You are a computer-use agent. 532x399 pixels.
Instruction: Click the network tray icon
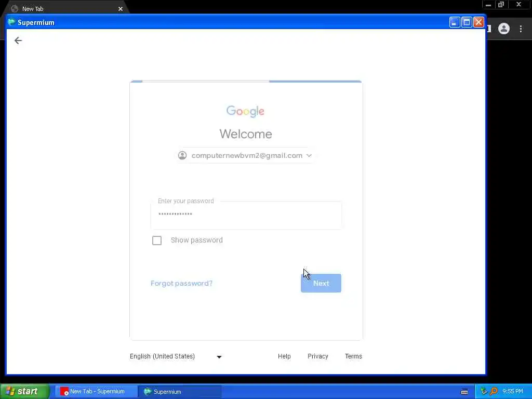tap(484, 392)
